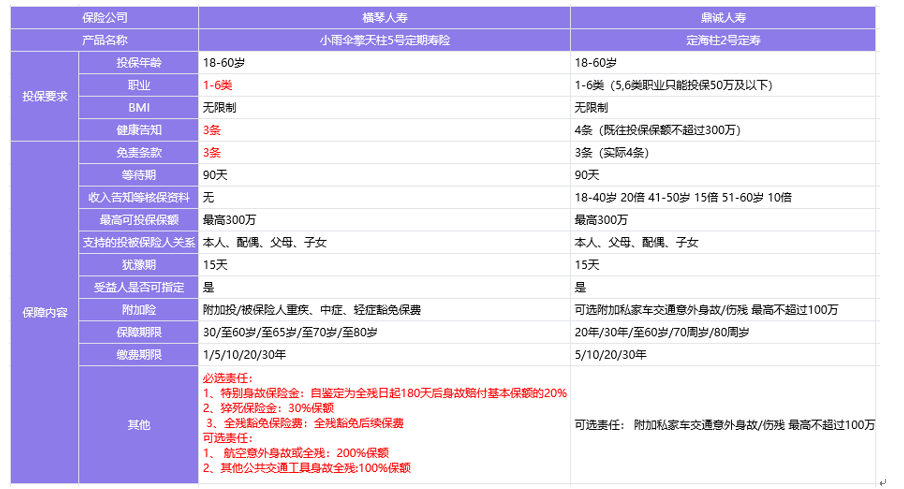Click the 附加险 row label
This screenshot has width=904, height=489.
[138, 310]
